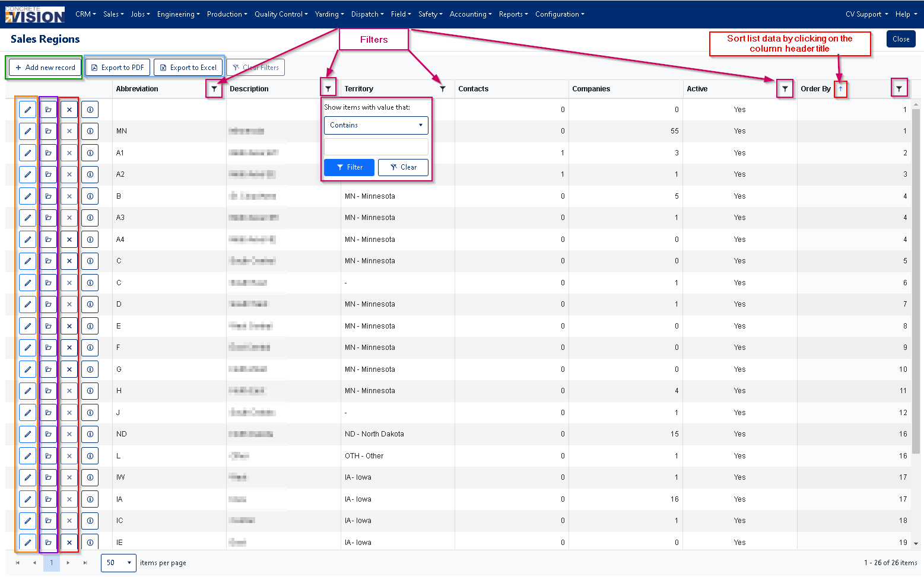
Task: Open the Production menu
Action: [x=227, y=14]
